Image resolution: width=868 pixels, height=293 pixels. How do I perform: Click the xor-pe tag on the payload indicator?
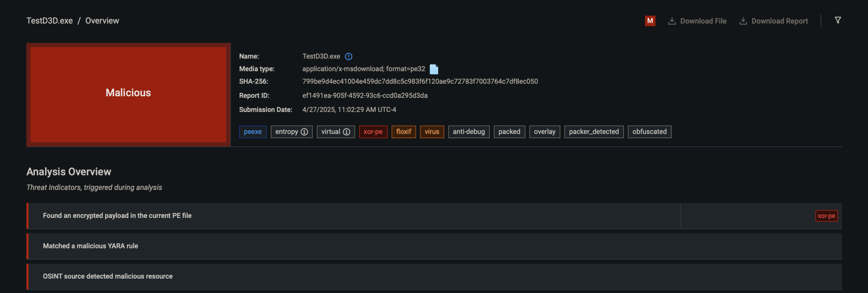(x=826, y=215)
